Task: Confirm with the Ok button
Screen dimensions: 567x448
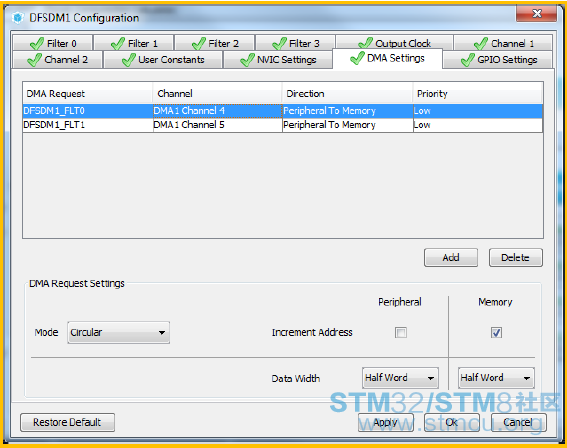Action: [x=452, y=422]
